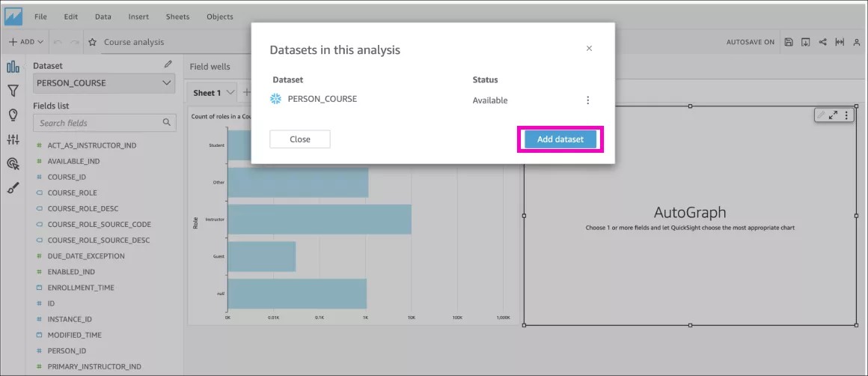This screenshot has width=868, height=376.
Task: Open the Filter pane in sidebar
Action: (x=13, y=91)
